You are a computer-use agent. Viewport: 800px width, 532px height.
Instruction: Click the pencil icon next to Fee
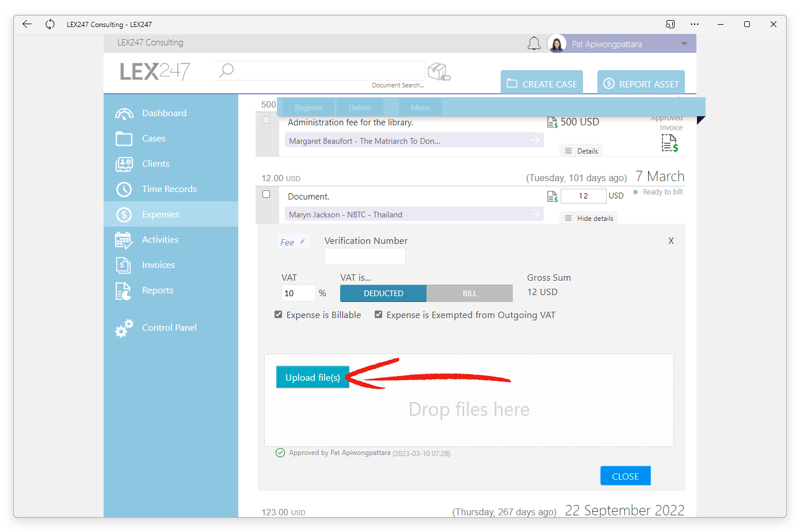[x=302, y=242]
